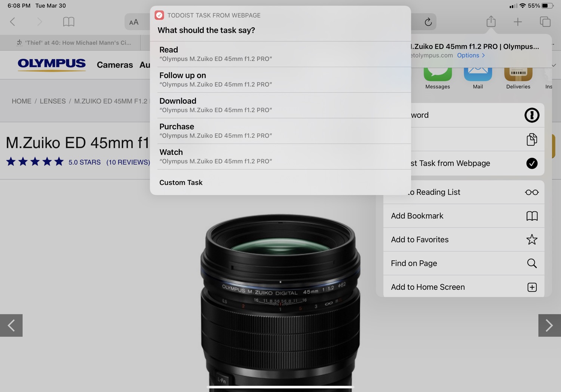Image resolution: width=561 pixels, height=392 pixels.
Task: Open the (10 REVIEWS) link
Action: click(128, 162)
